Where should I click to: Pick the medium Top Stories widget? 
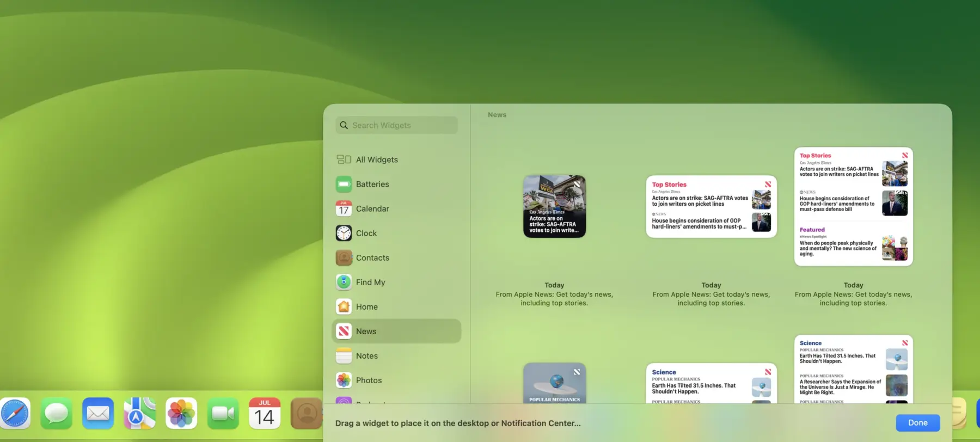[x=711, y=206]
